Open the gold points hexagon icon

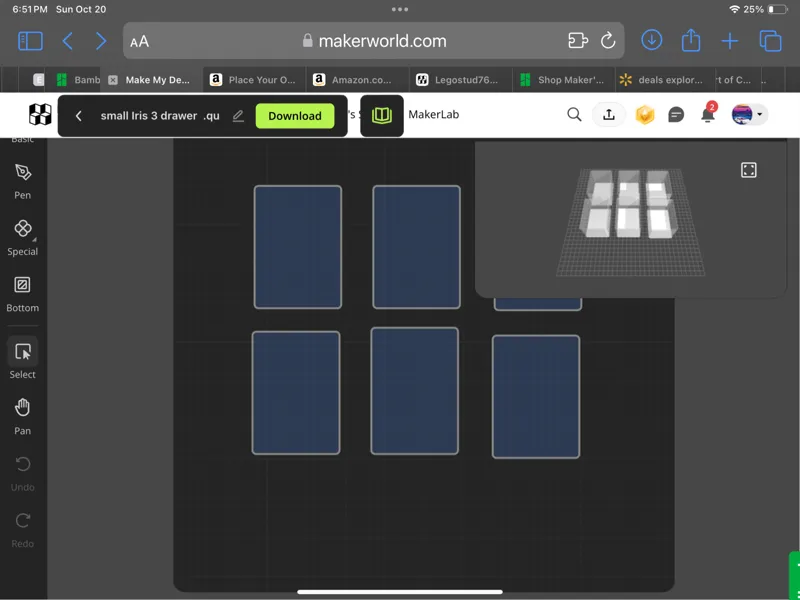[x=644, y=115]
